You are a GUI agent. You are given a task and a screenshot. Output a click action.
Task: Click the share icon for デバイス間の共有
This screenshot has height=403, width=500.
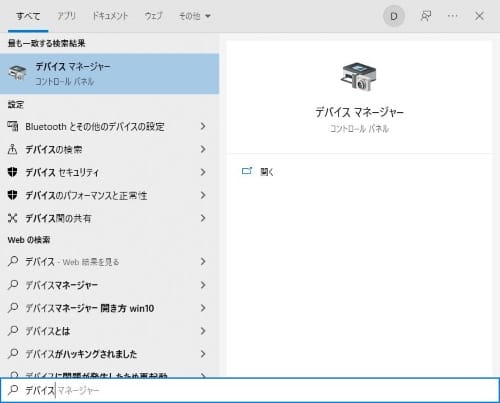click(x=12, y=218)
